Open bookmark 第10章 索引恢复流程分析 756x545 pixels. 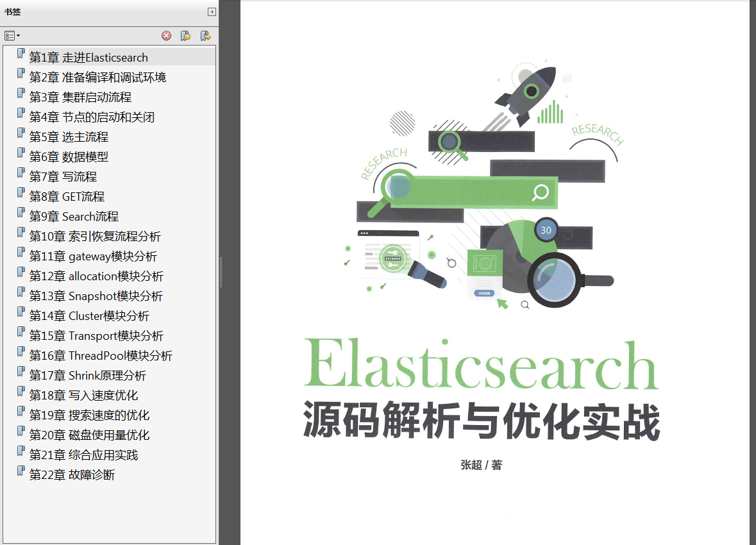pyautogui.click(x=95, y=237)
